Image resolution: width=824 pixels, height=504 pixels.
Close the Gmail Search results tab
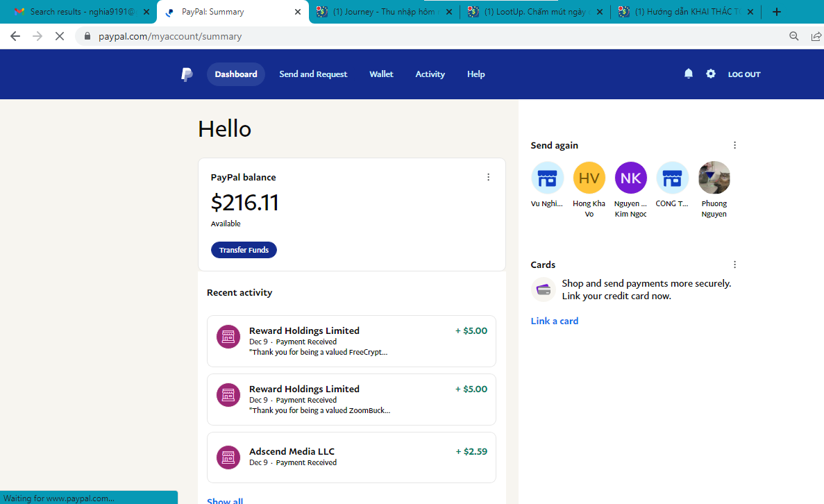(x=146, y=12)
